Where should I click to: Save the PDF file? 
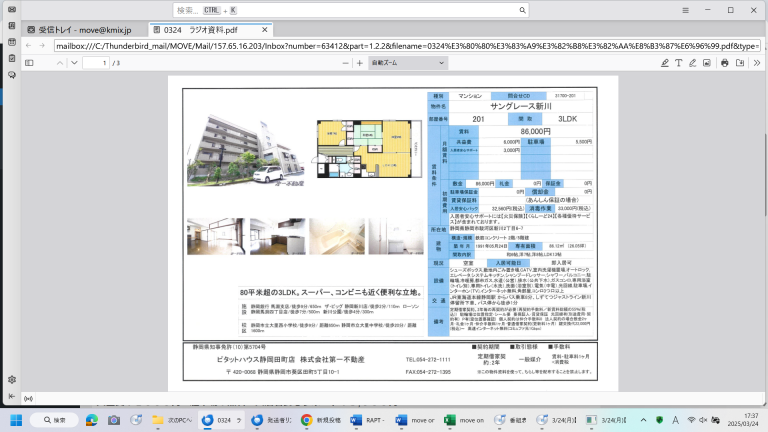740,62
